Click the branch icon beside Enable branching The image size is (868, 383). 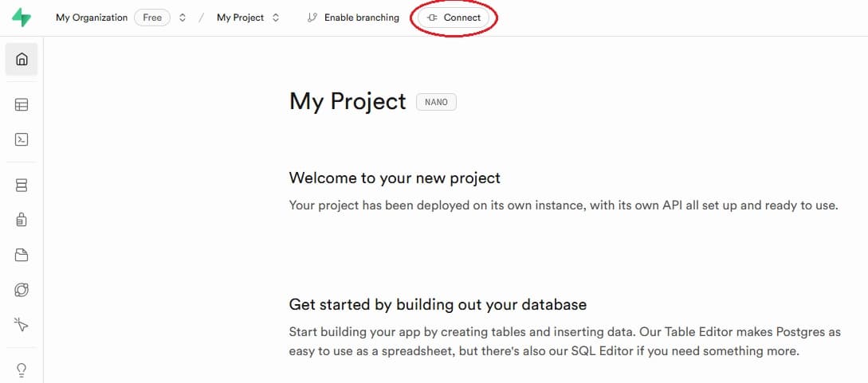tap(312, 18)
